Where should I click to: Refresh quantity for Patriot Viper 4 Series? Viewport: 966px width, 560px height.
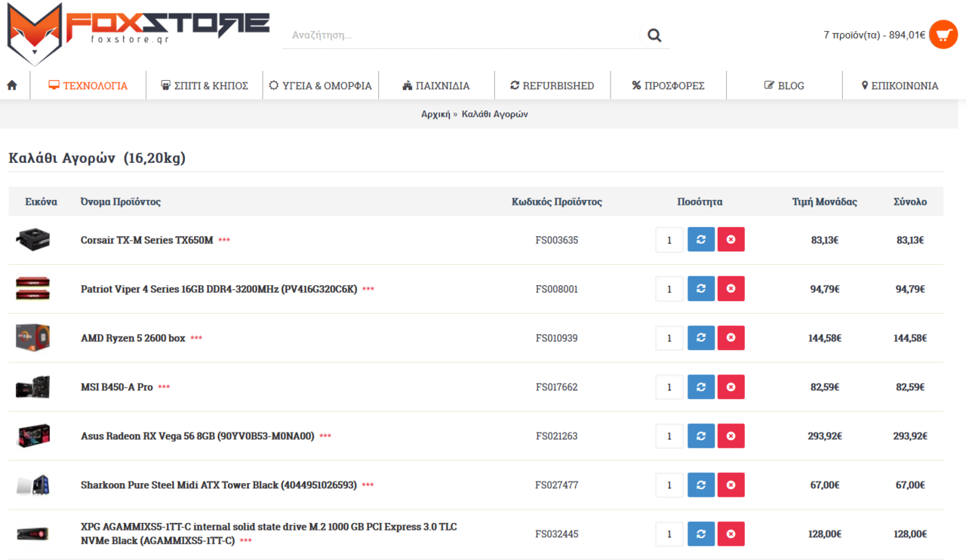700,289
